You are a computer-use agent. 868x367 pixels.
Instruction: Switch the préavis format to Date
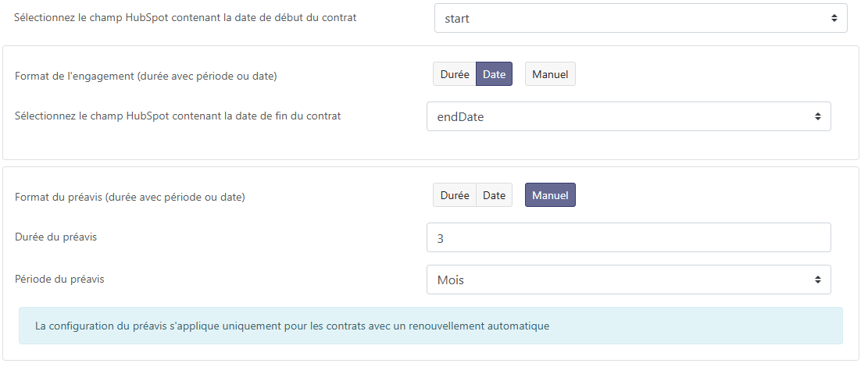point(494,195)
